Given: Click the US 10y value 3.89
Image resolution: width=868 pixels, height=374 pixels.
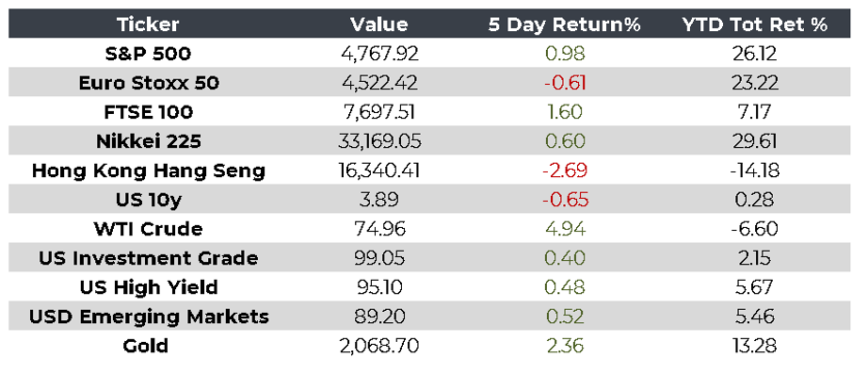Looking at the screenshot, I should [379, 200].
